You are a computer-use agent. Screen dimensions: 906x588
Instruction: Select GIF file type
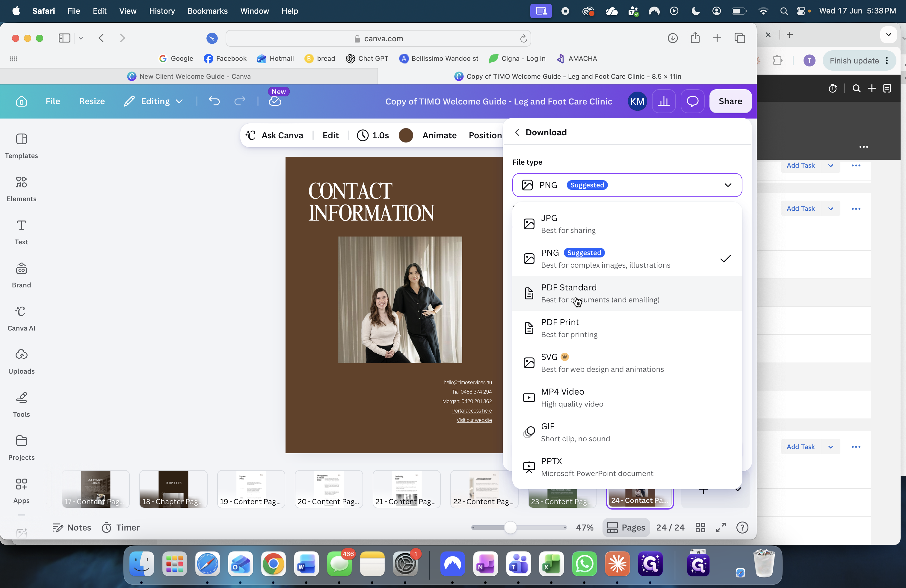click(627, 432)
